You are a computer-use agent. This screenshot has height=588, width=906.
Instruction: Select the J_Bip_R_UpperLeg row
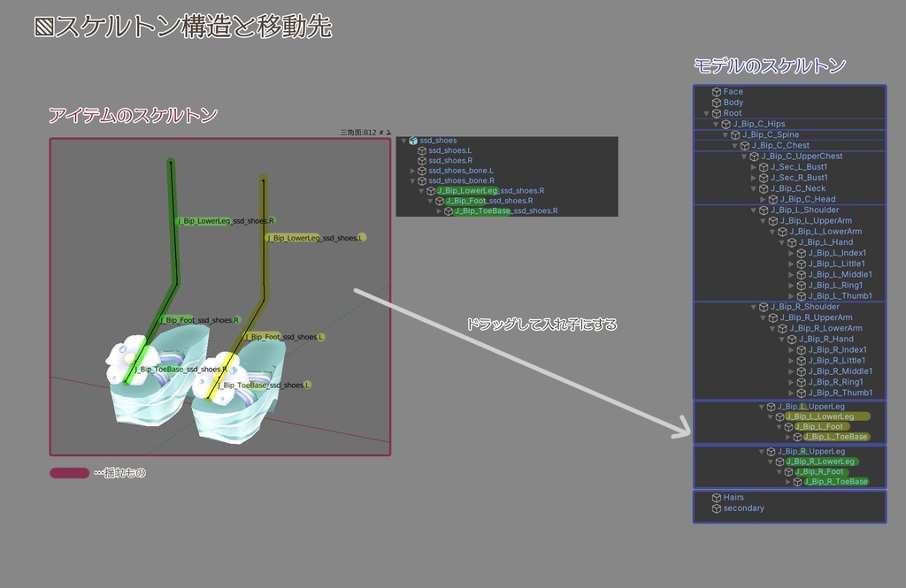click(x=810, y=452)
